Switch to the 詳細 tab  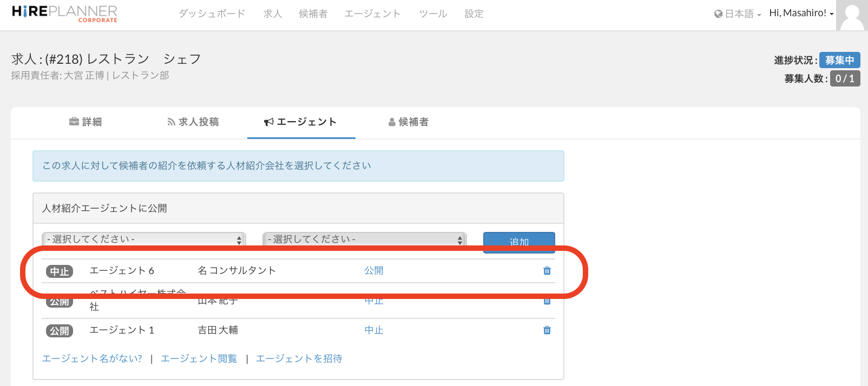[86, 122]
